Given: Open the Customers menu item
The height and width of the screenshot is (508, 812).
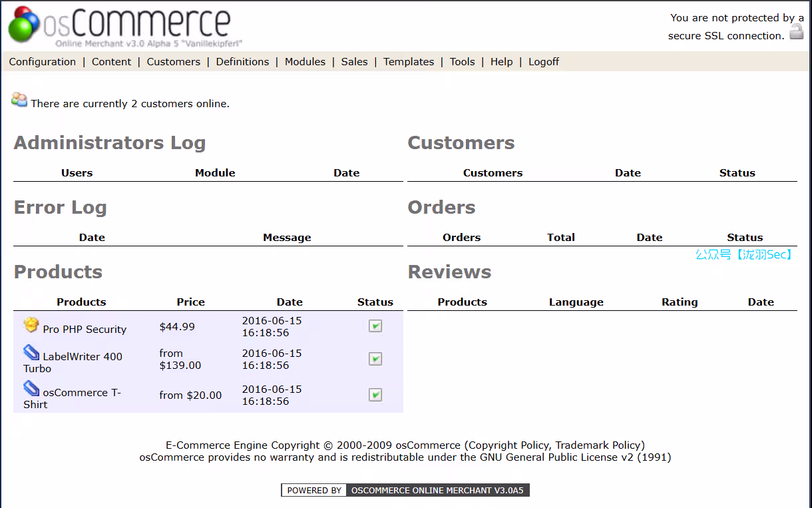Looking at the screenshot, I should pos(173,62).
